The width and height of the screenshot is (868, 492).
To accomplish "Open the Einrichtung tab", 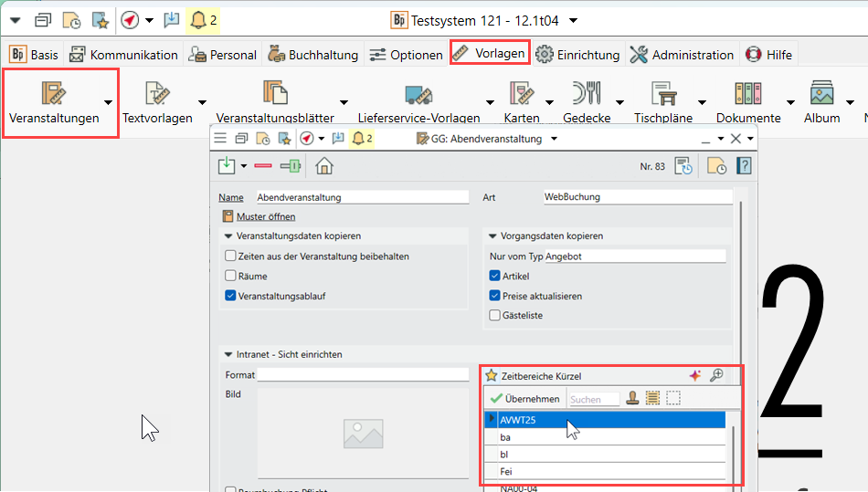I will pos(578,55).
